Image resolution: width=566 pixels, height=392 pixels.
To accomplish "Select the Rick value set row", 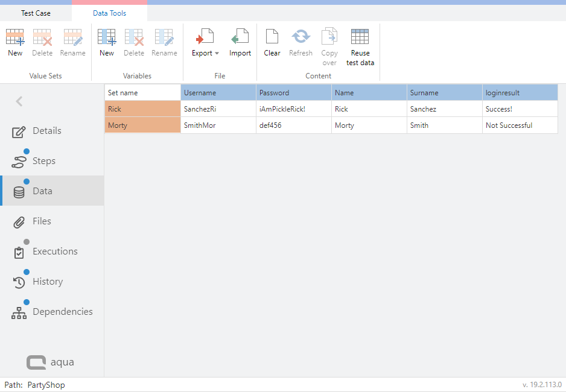I will (142, 110).
